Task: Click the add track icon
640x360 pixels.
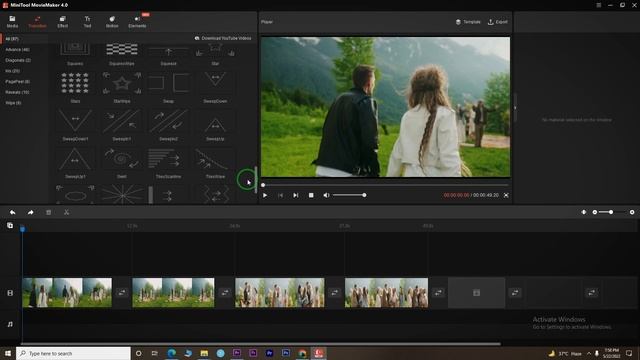Action: pyautogui.click(x=10, y=225)
